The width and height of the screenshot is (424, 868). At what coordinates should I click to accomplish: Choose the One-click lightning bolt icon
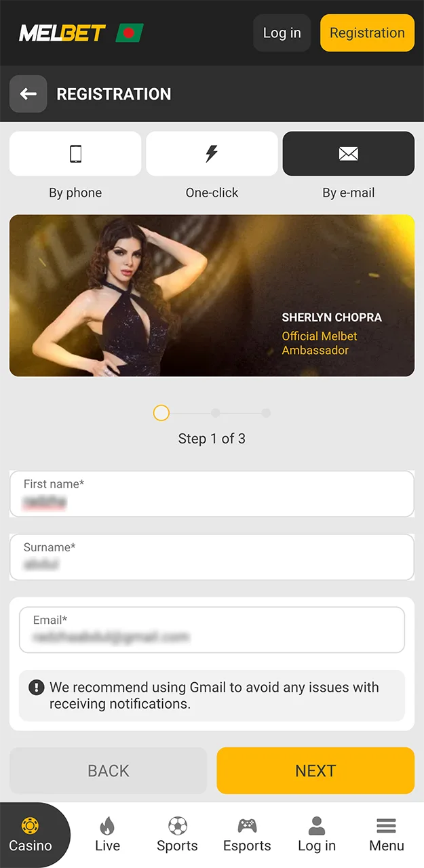point(212,154)
